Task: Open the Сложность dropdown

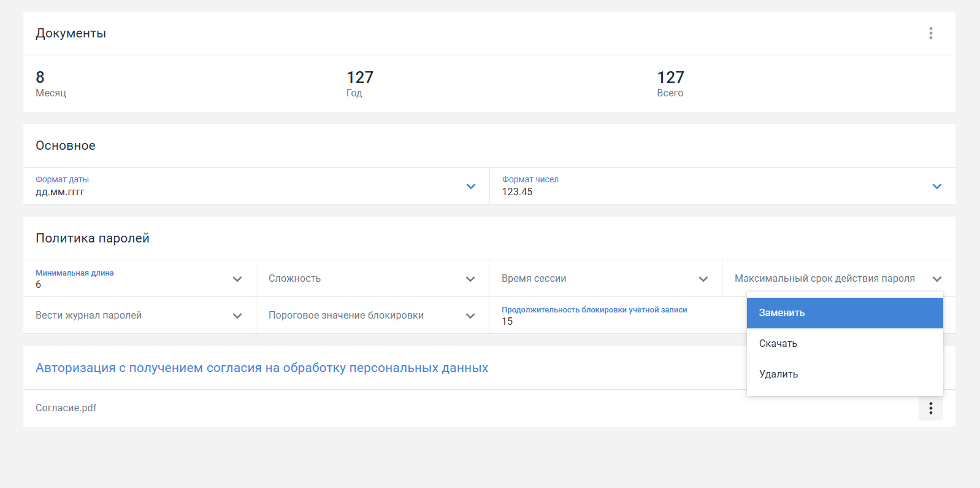Action: coord(470,279)
